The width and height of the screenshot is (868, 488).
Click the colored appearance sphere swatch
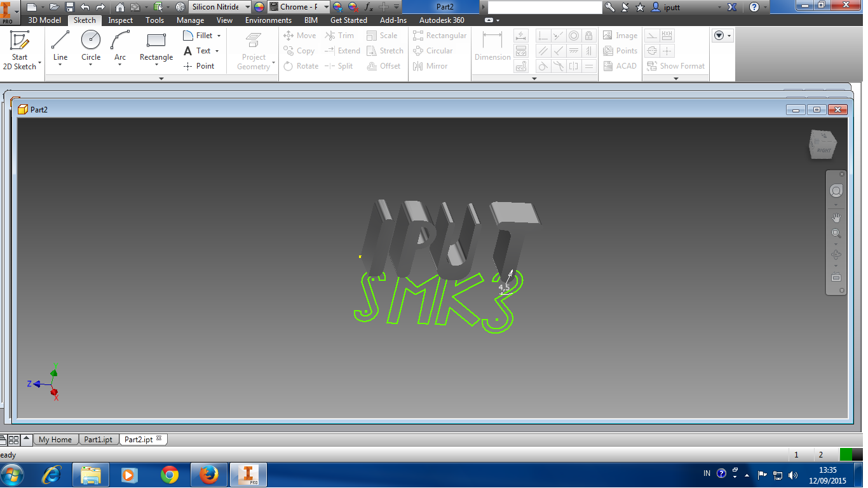tap(259, 7)
